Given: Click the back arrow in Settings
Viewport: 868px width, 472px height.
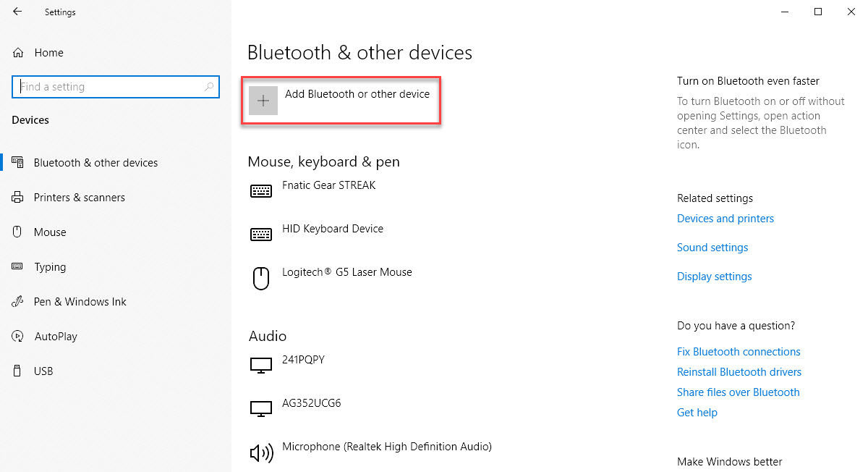Looking at the screenshot, I should tap(17, 12).
